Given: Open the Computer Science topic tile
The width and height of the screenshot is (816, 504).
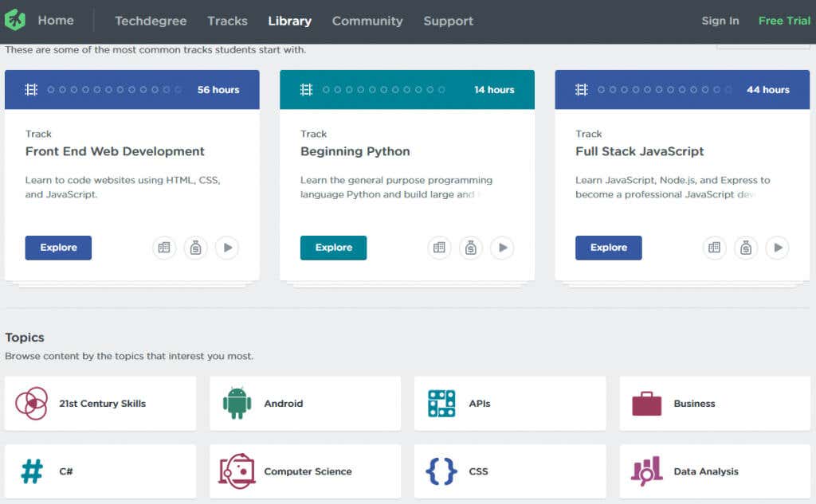Looking at the screenshot, I should click(x=304, y=471).
